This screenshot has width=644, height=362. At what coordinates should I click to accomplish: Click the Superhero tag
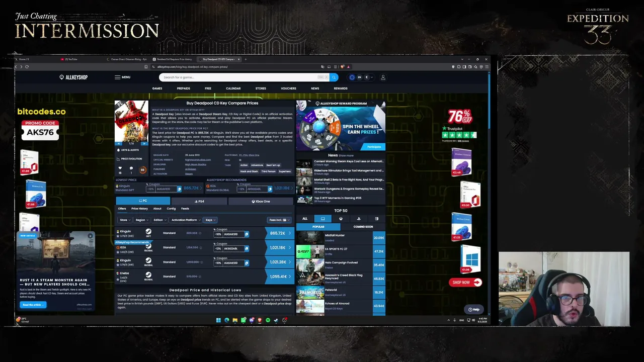coord(285,171)
